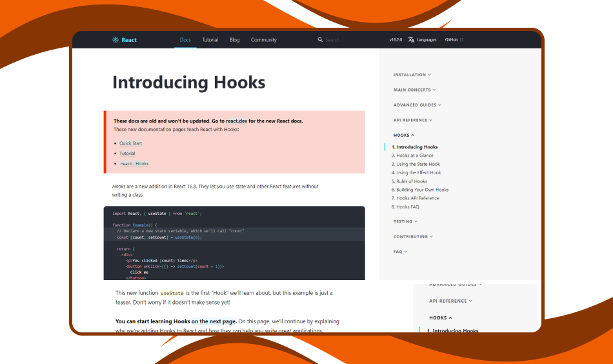Click the GitHub external link icon
The width and height of the screenshot is (613, 364).
click(x=461, y=39)
